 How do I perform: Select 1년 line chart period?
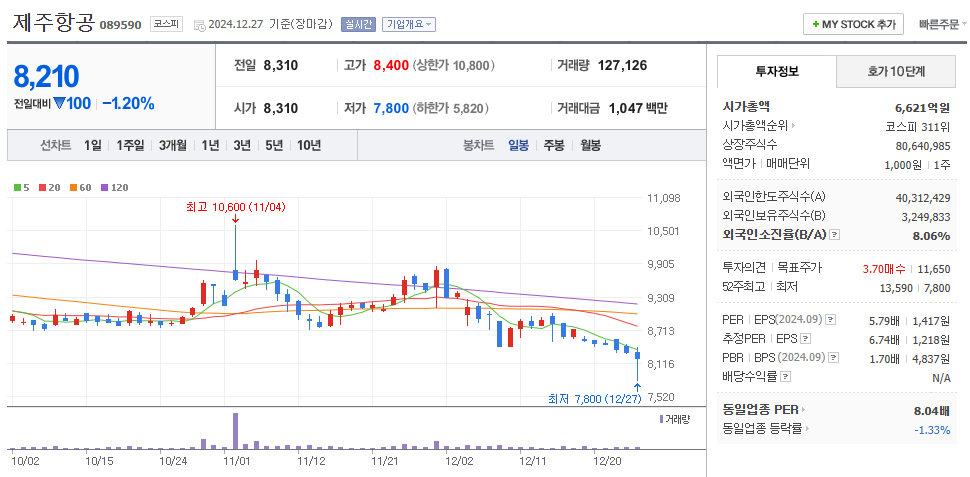pyautogui.click(x=210, y=146)
